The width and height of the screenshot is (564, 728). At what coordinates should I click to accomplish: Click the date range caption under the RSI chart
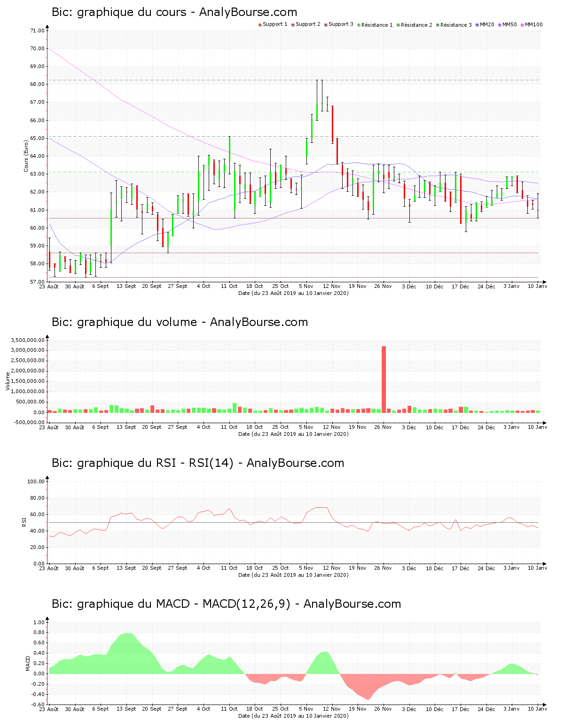coord(293,575)
